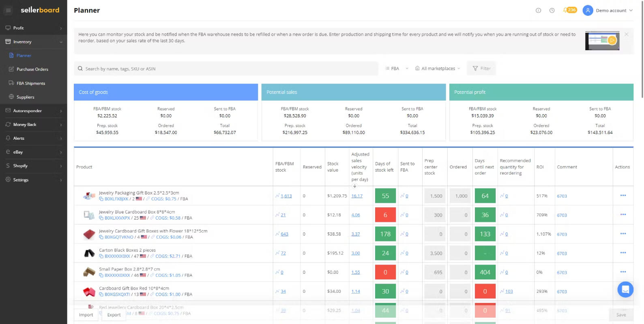Click product image of Jewelry Cardboard Gift Boxes with Flower
This screenshot has height=324, width=644.
tap(89, 234)
